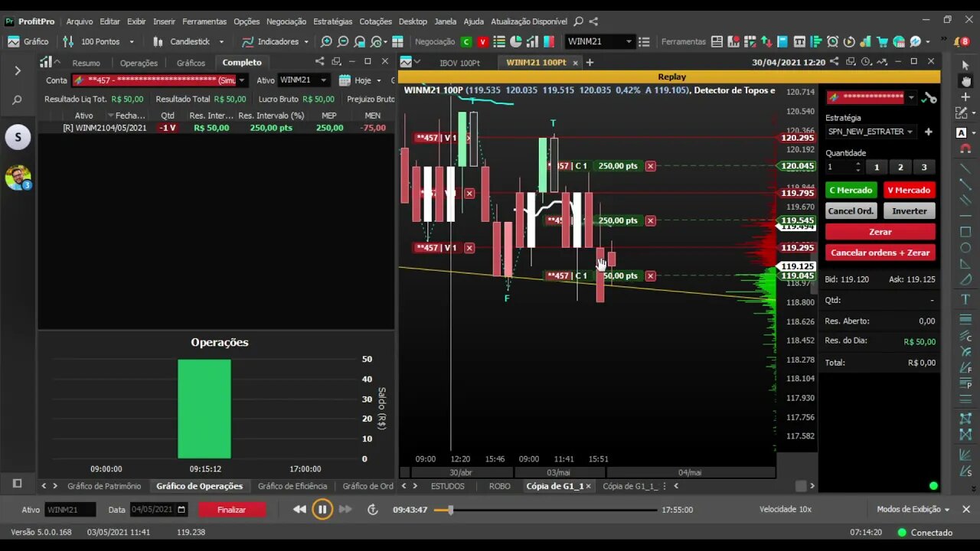Pause the replay playback

322,509
